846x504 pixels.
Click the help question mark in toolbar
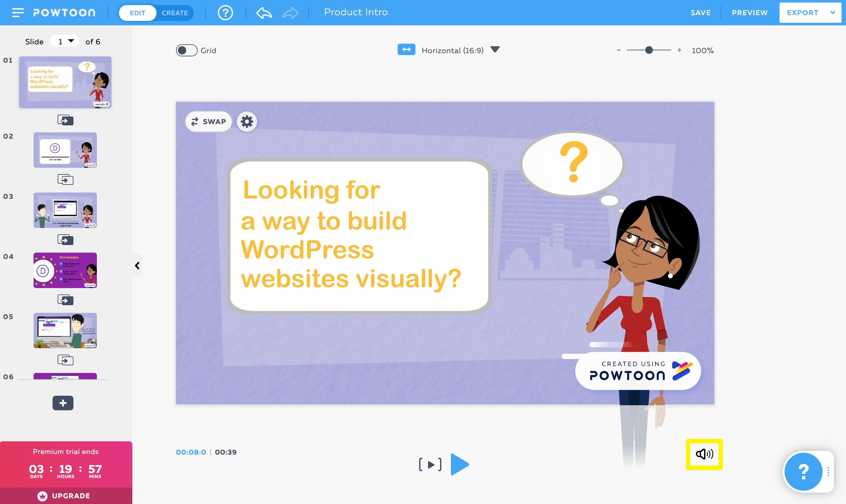(x=225, y=13)
